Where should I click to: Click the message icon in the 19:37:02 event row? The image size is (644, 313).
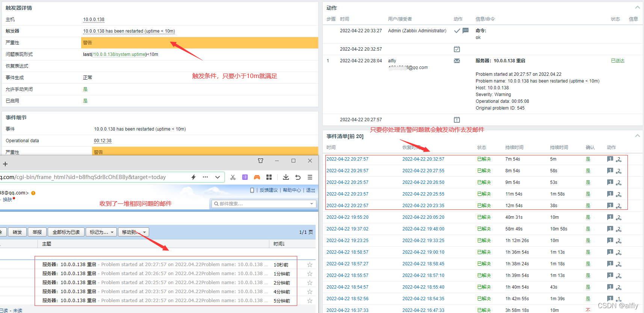(x=610, y=229)
